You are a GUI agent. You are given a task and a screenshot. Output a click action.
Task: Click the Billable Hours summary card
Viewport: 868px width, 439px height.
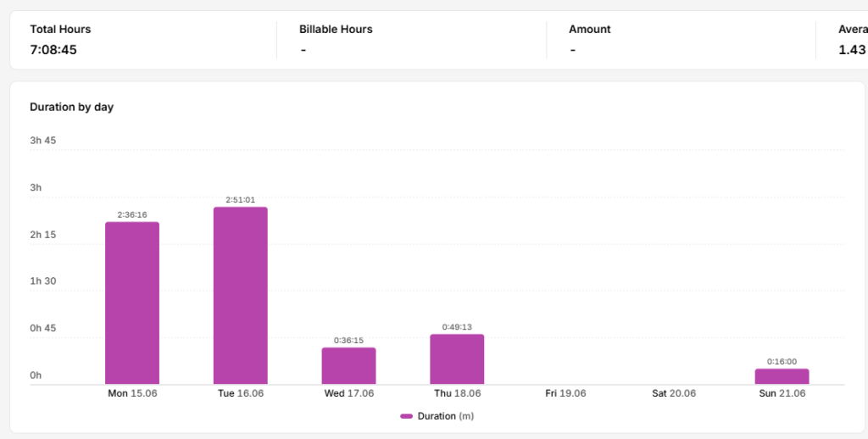pos(411,40)
